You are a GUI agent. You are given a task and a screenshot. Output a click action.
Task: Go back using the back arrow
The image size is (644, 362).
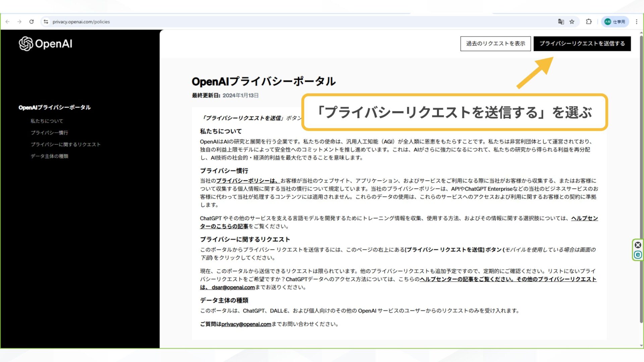(x=7, y=21)
